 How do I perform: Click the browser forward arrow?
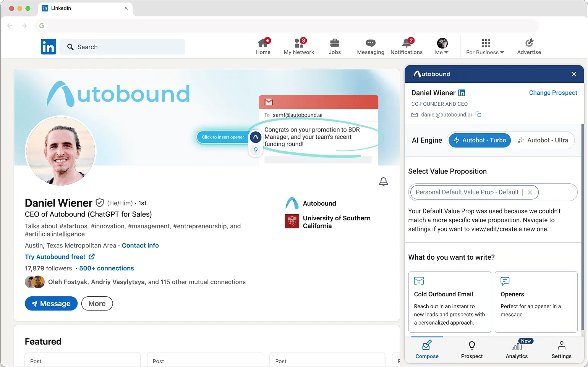click(24, 26)
